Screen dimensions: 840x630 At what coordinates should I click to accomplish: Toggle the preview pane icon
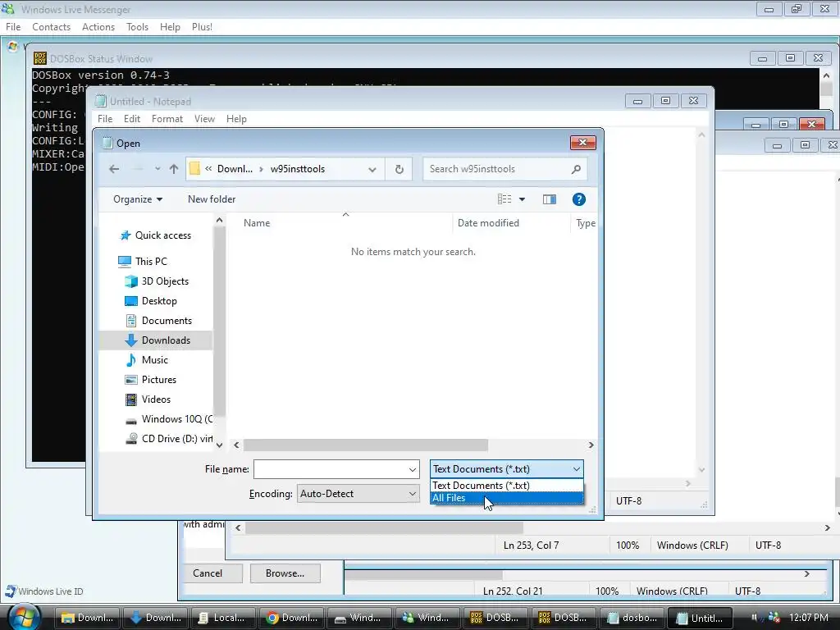tap(549, 199)
